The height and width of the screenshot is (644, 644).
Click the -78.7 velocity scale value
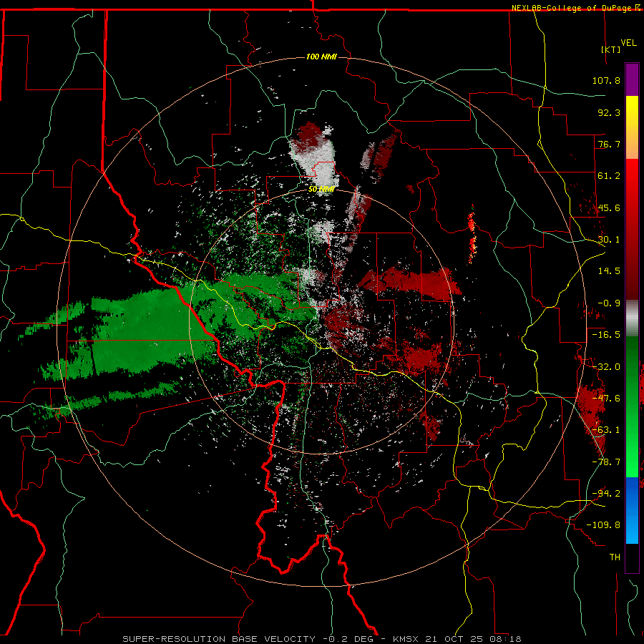(x=606, y=462)
